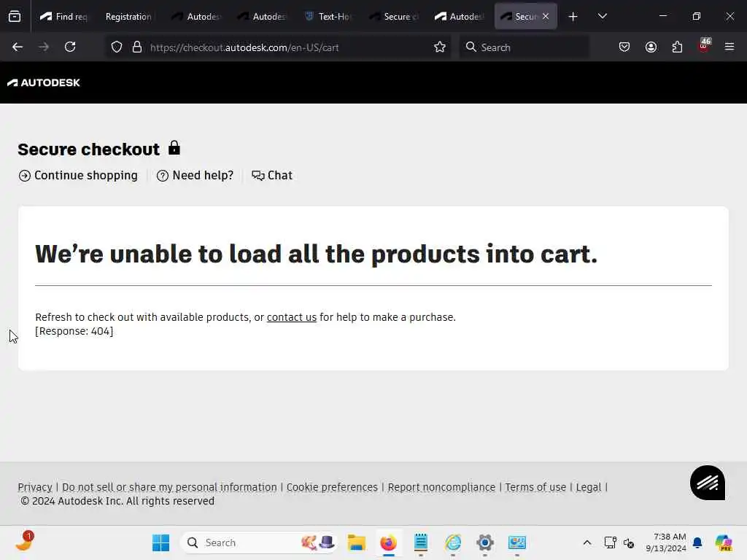Reload the current page
The image size is (747, 560).
pos(70,47)
